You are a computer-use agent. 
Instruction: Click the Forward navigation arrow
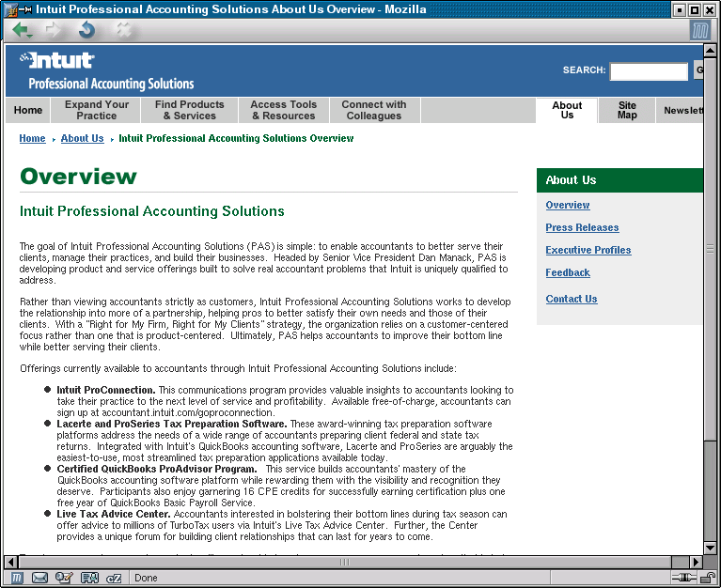[x=53, y=30]
